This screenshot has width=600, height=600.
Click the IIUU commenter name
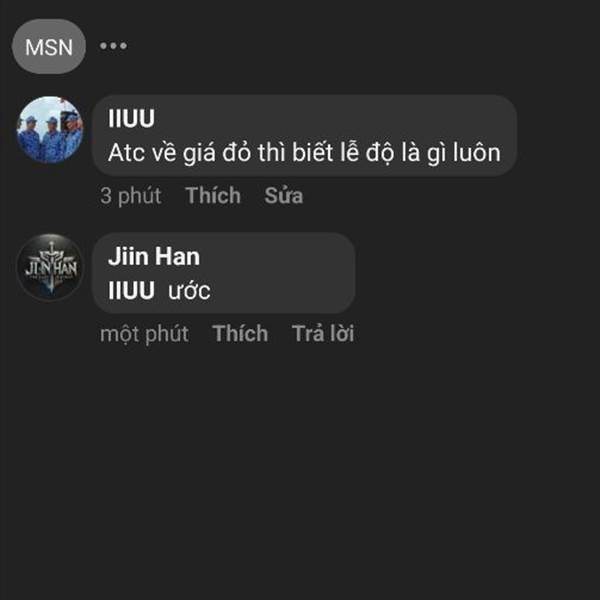(131, 118)
